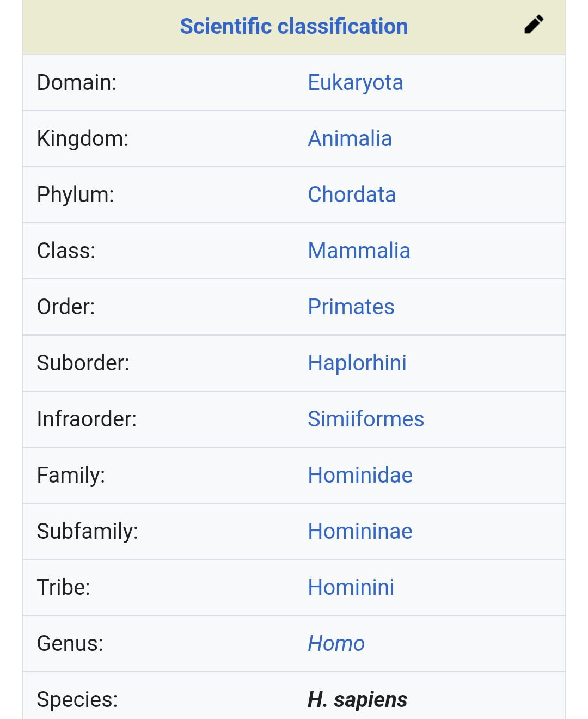Open the Scientific classification heading link
Screen dimensions: 588x719
[x=294, y=26]
